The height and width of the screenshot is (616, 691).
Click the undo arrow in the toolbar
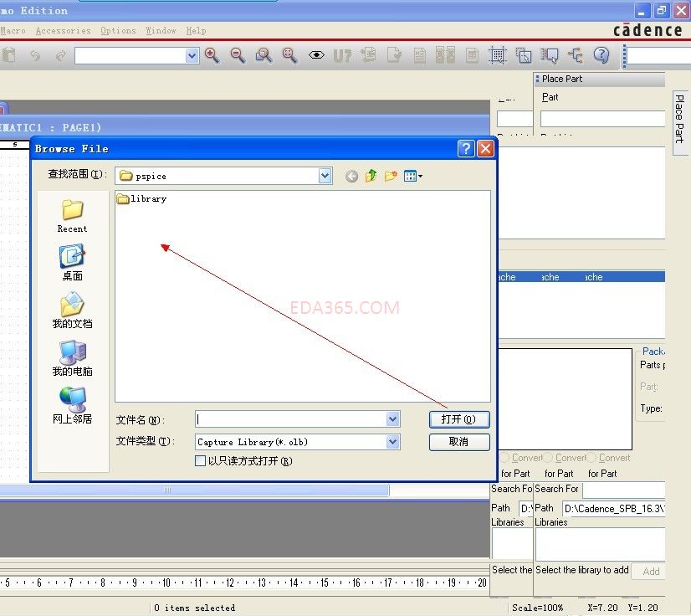point(35,55)
